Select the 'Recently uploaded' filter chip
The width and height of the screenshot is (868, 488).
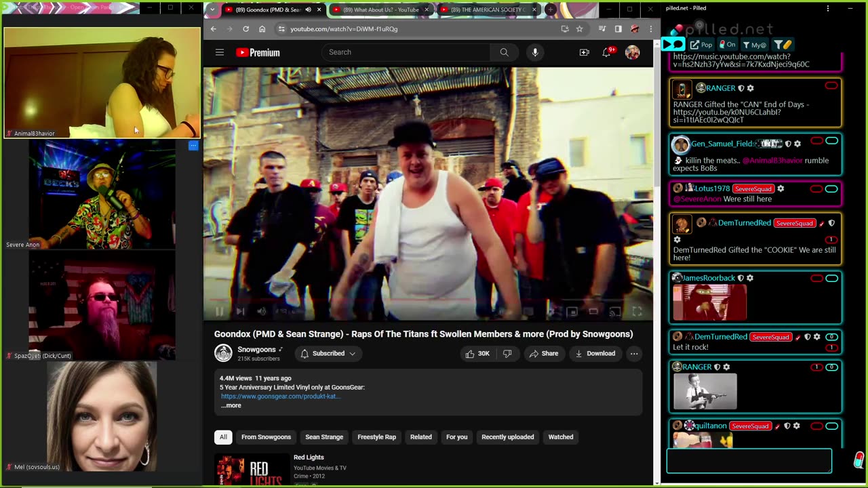(507, 437)
